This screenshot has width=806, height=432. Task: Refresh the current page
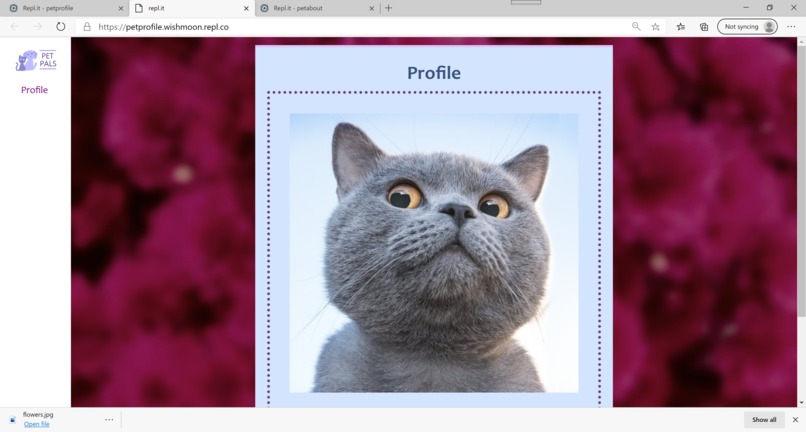click(x=61, y=27)
